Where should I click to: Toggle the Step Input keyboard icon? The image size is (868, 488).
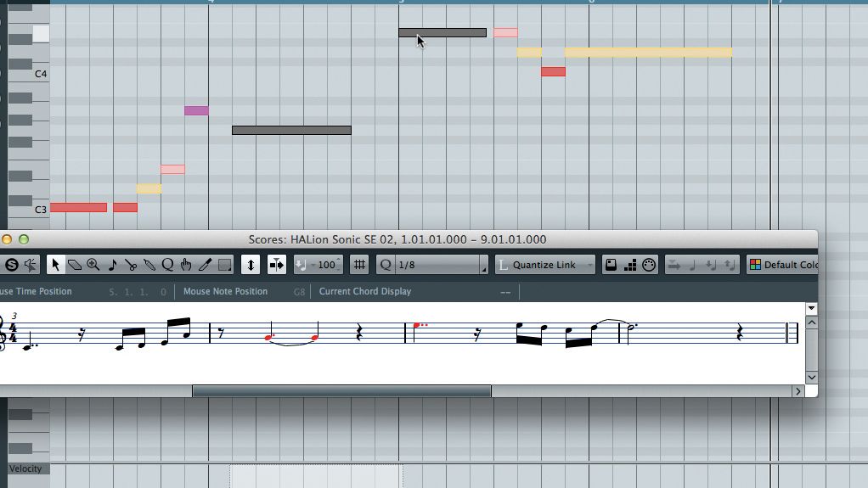pyautogui.click(x=611, y=265)
